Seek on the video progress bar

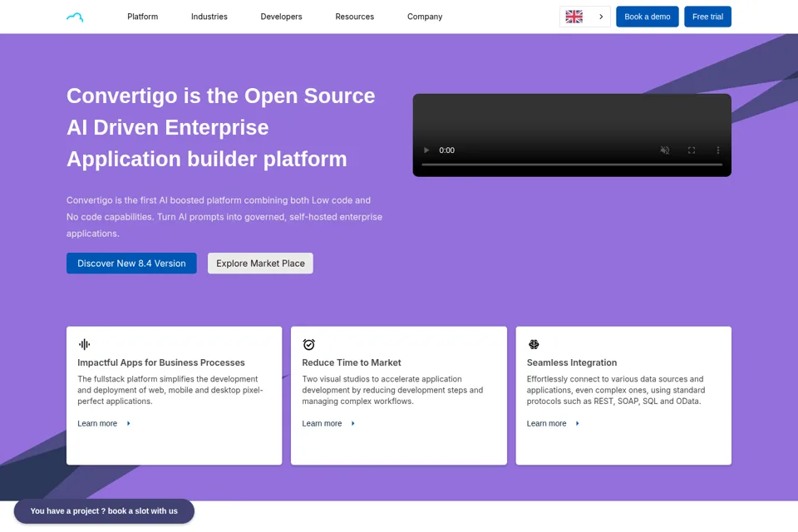(x=572, y=165)
